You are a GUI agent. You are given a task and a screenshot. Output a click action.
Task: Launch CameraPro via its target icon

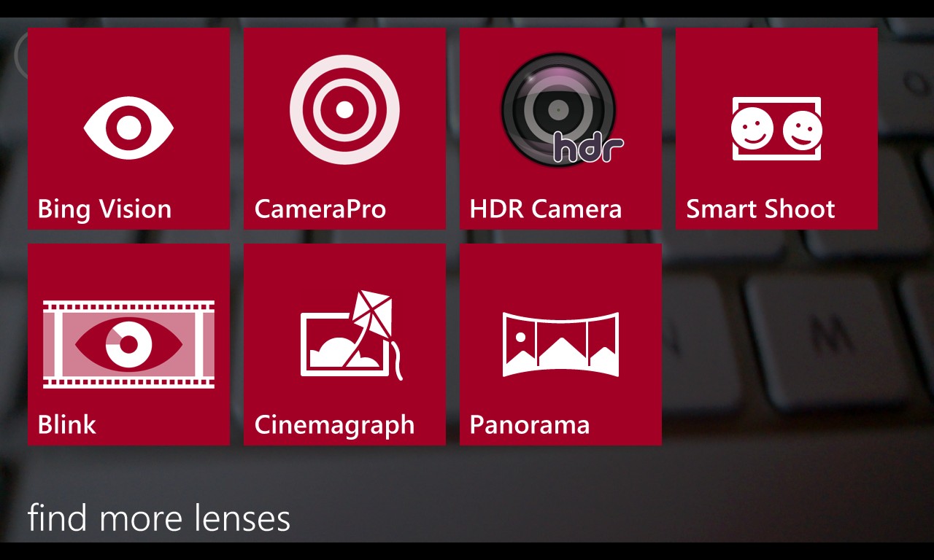(344, 109)
